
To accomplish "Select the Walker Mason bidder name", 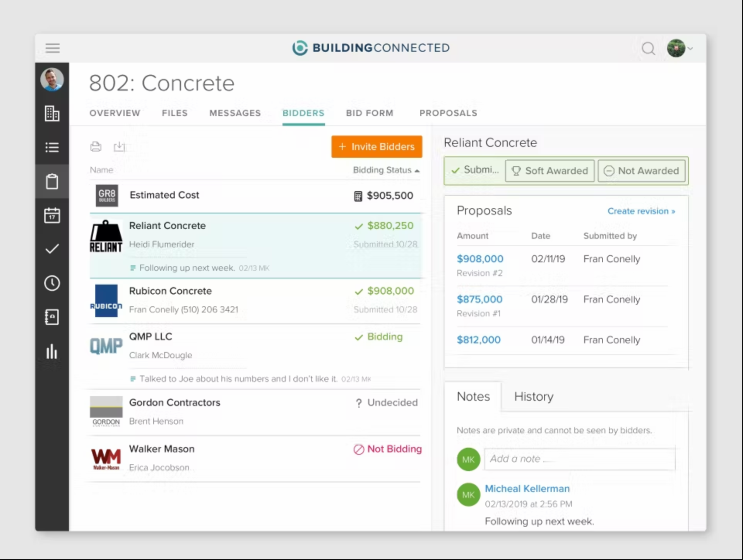I will click(162, 449).
